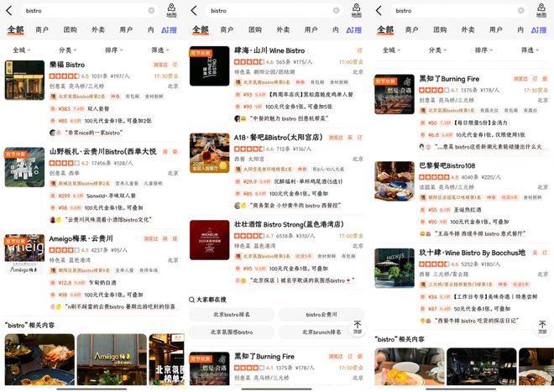
Task: Open A18·餐吧&Bistro(太阳宫店) listing
Action: click(x=278, y=138)
